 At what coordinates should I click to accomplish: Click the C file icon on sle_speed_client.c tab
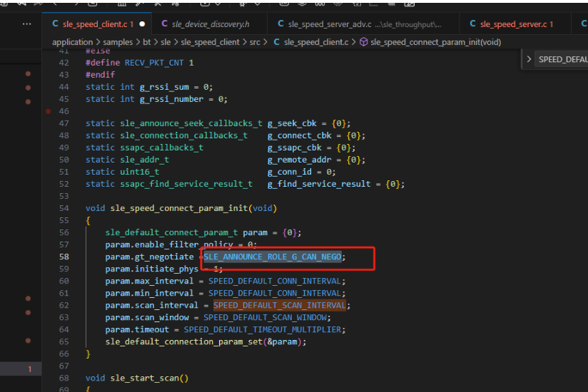(55, 24)
